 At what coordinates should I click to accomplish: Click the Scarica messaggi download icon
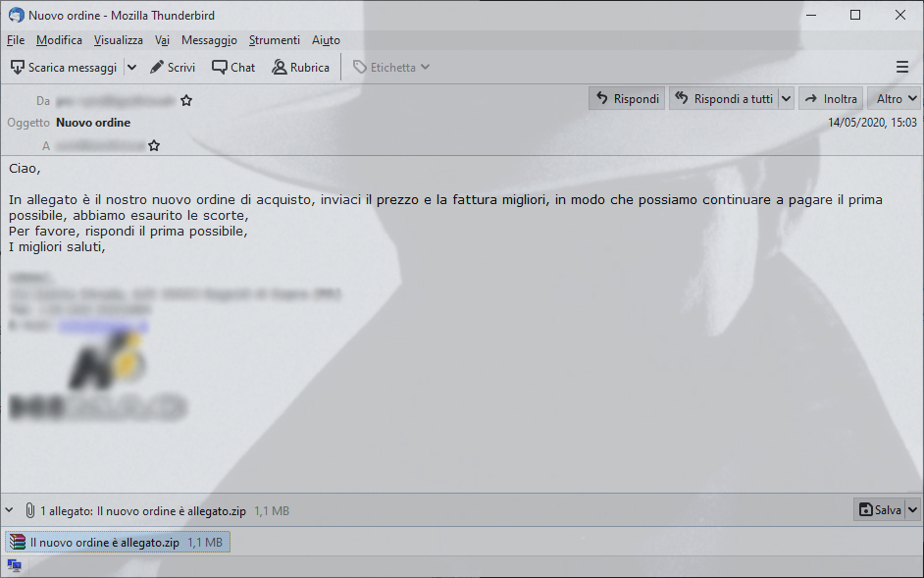(18, 68)
